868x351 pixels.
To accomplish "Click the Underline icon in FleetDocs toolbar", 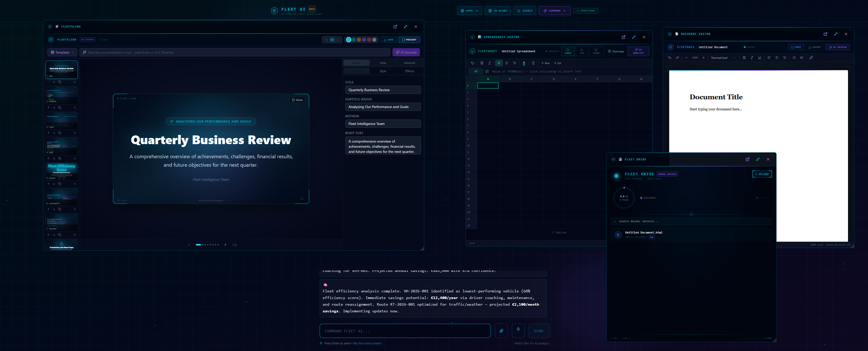I will tap(760, 58).
